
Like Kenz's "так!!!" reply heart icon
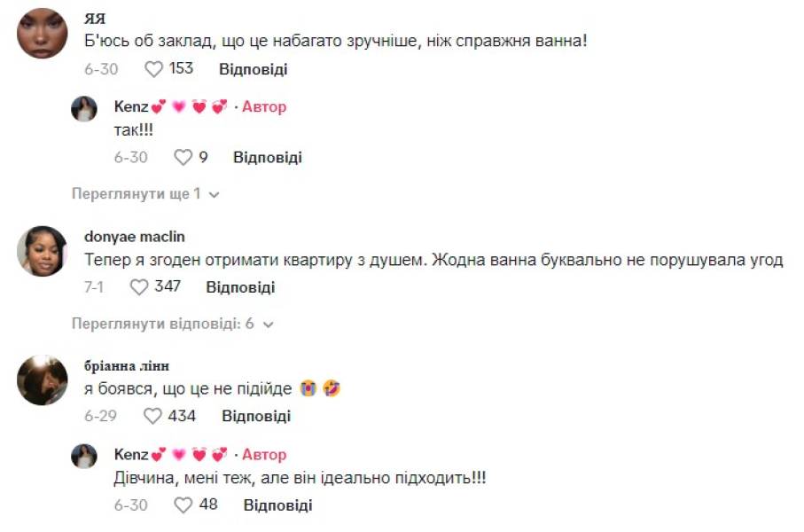click(183, 158)
